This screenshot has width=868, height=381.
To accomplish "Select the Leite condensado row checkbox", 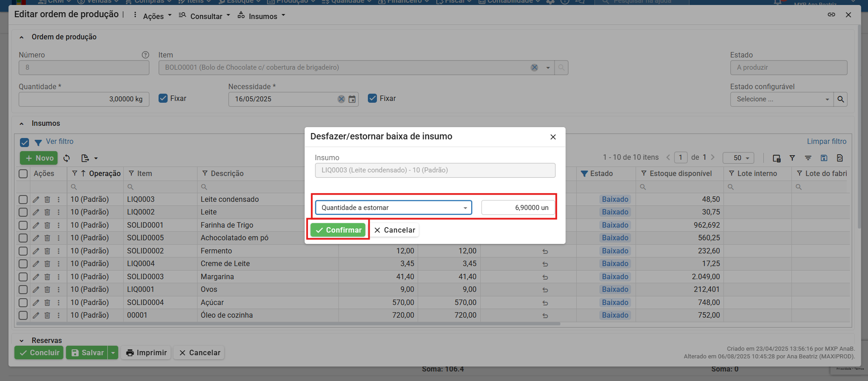I will tap(23, 200).
